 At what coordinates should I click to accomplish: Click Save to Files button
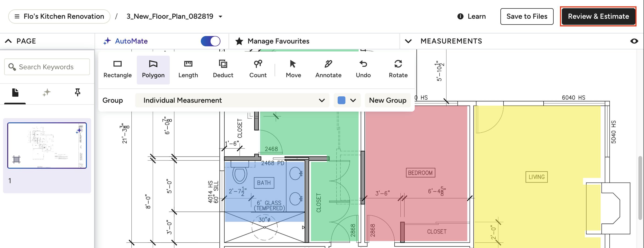pyautogui.click(x=527, y=17)
